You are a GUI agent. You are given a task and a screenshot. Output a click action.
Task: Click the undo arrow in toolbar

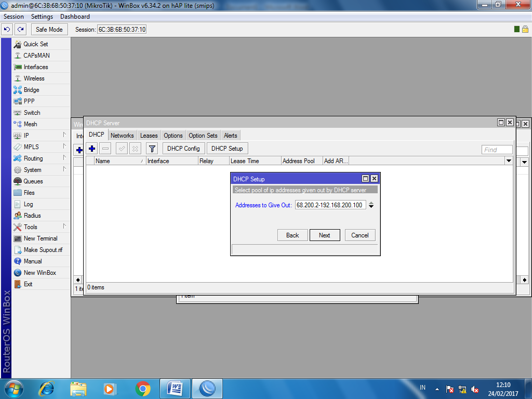[x=7, y=30]
